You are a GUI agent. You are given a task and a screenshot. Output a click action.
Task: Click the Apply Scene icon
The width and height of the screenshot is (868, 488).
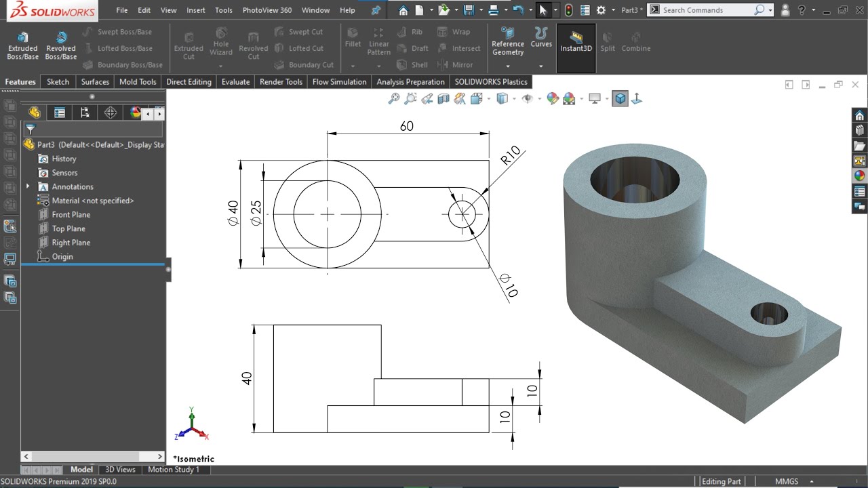click(x=569, y=99)
